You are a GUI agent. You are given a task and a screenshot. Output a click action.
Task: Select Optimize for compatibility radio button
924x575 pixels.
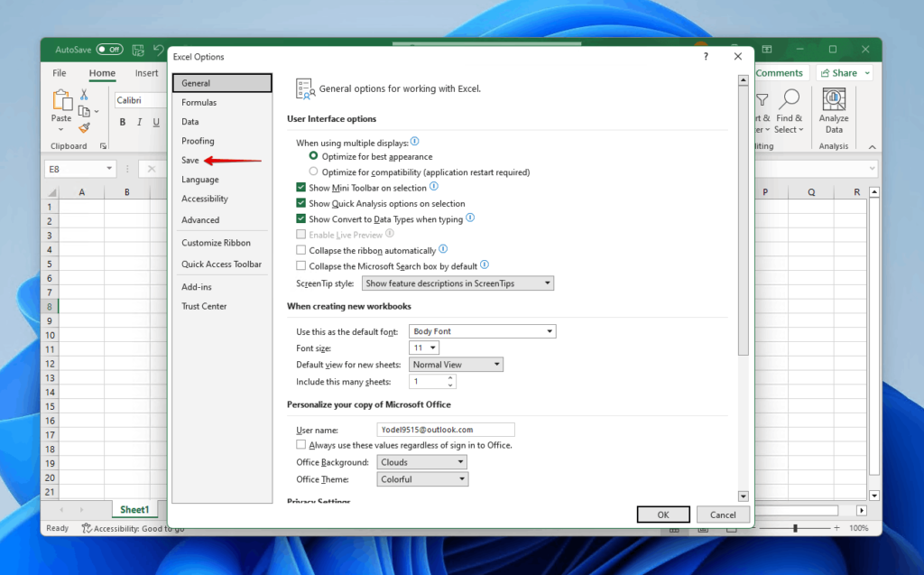313,172
